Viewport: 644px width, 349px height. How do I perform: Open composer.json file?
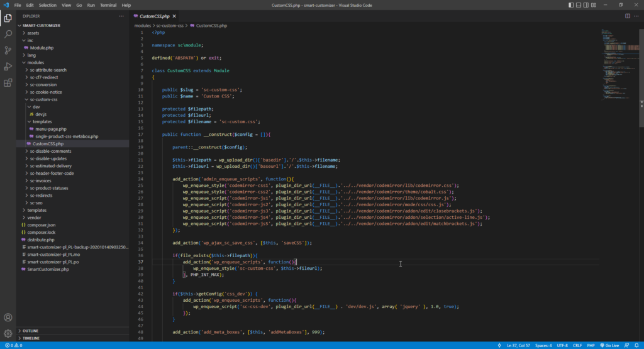point(41,225)
